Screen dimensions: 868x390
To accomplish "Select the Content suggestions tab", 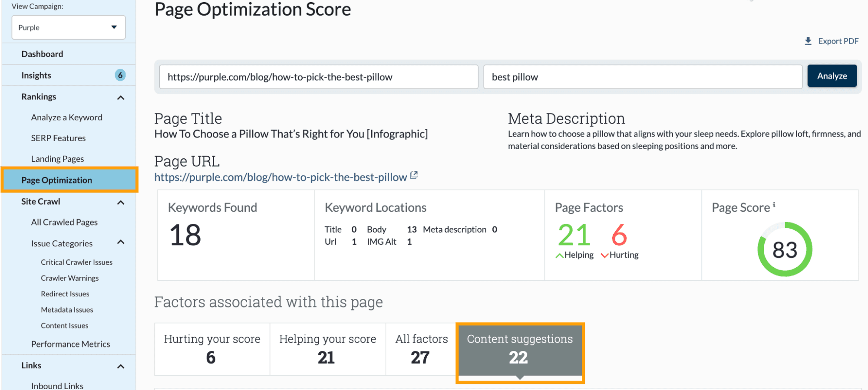I will point(519,349).
